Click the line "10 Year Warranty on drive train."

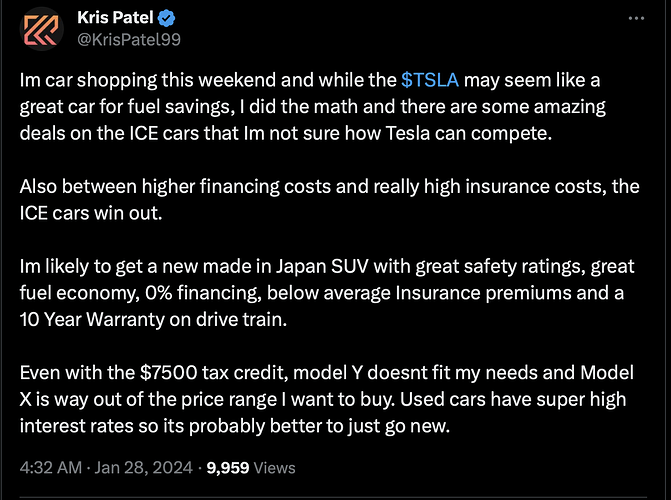(x=153, y=319)
